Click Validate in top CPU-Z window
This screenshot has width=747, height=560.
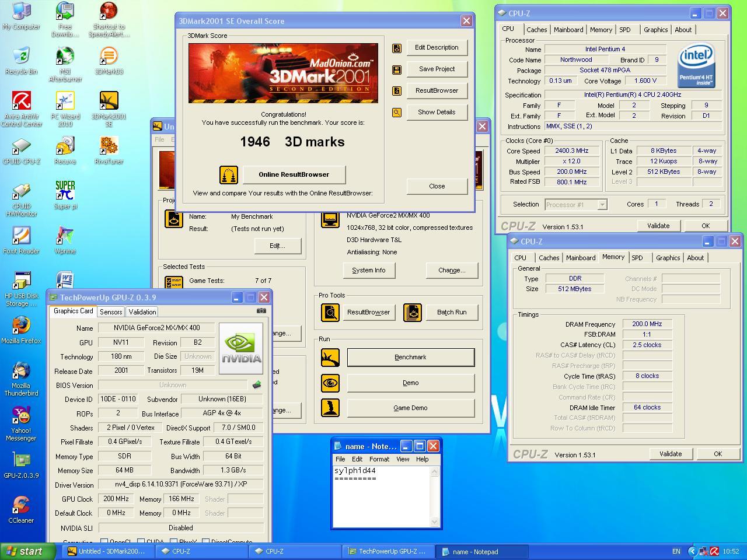(658, 226)
